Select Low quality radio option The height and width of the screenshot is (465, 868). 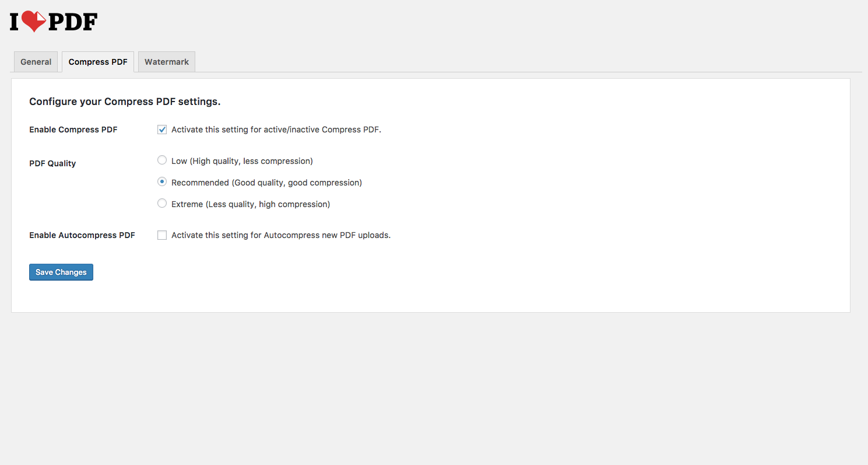coord(162,160)
